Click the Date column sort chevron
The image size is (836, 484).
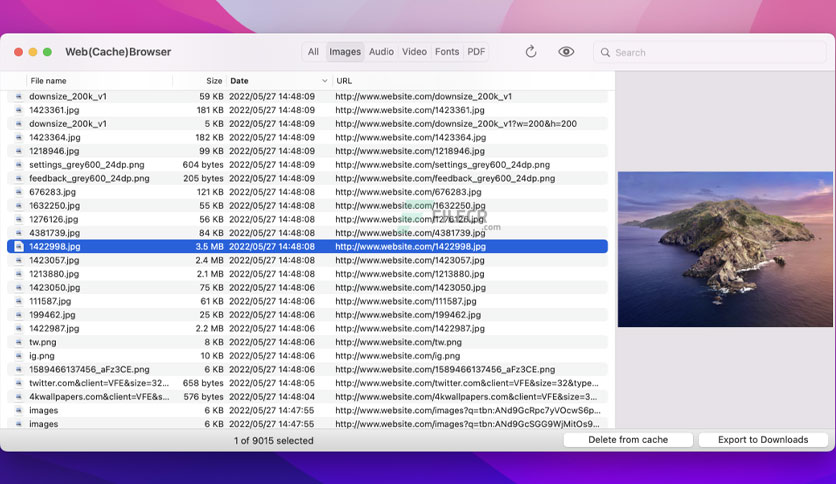pos(324,81)
